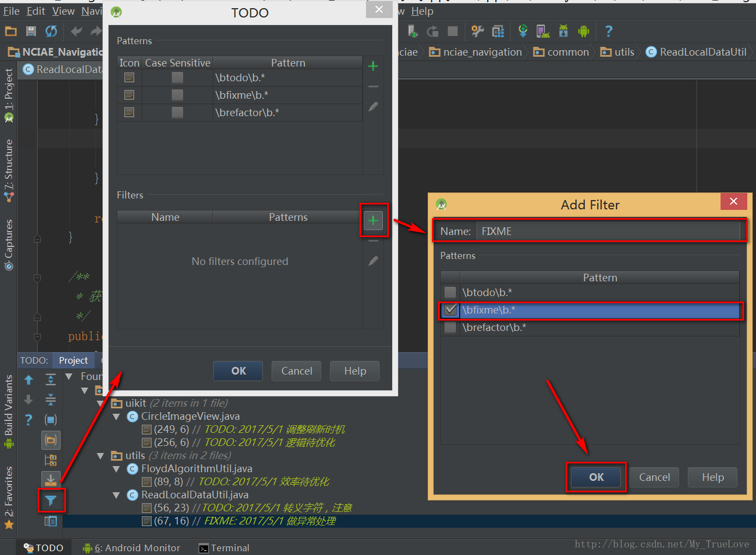
Task: Open the SDK Manager download icon
Action: point(563,31)
